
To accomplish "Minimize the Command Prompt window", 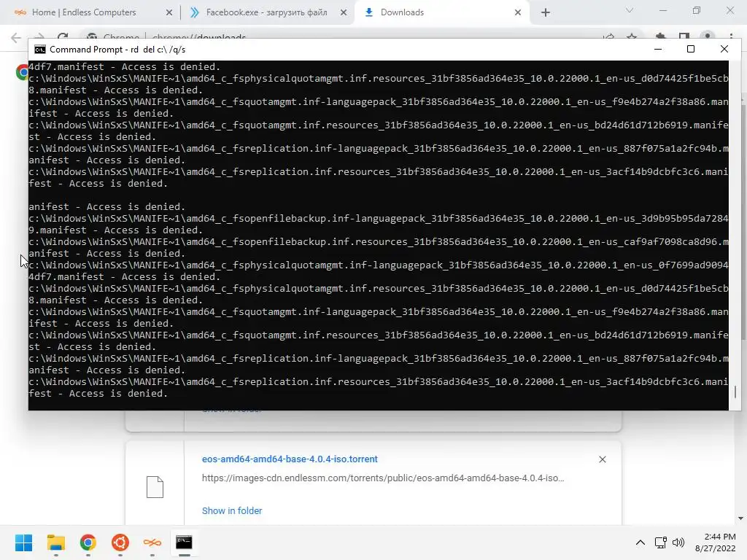I will click(x=658, y=49).
